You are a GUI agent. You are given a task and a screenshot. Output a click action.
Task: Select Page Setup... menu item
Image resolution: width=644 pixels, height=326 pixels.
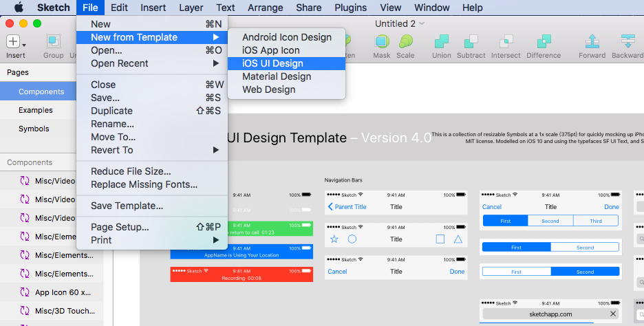point(152,227)
